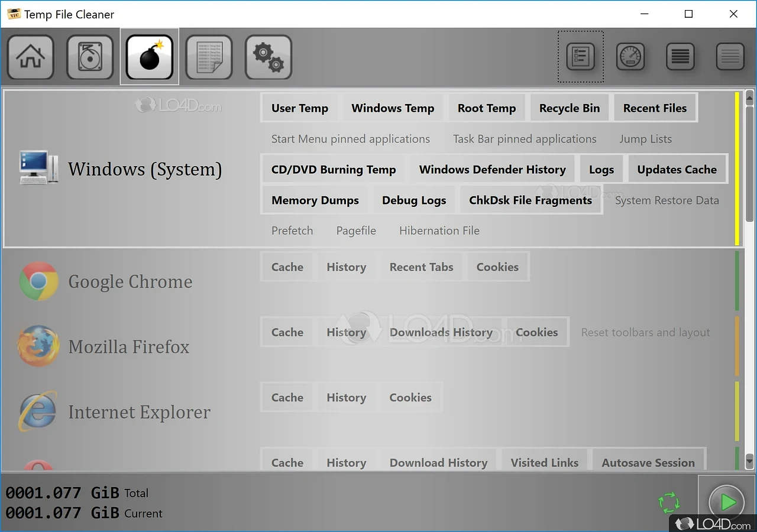Open the settings gears icon
Screen dimensions: 757x532
(268, 57)
